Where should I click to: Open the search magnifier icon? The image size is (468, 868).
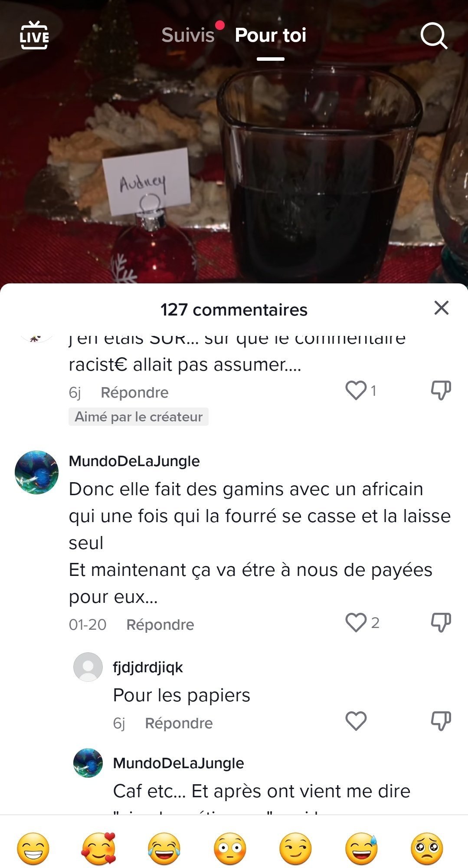434,36
